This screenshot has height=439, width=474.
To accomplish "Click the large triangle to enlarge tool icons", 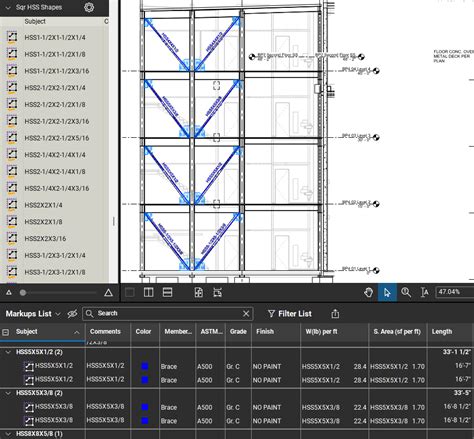I will [108, 293].
